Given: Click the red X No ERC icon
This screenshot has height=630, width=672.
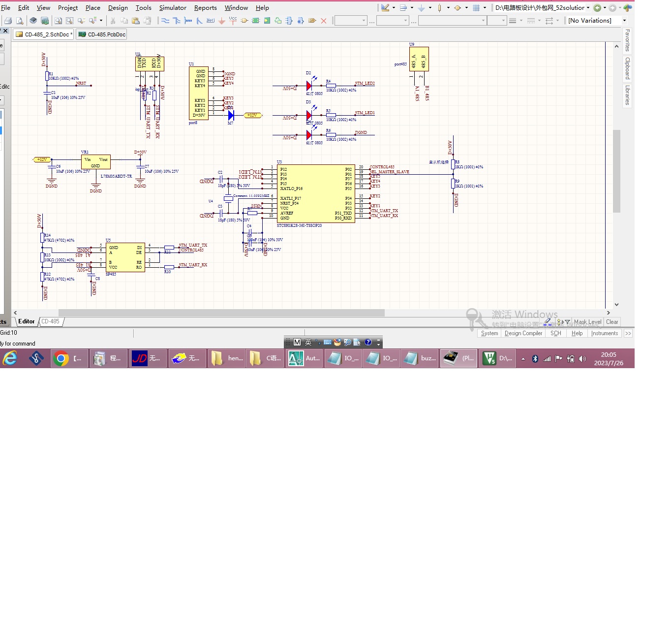Looking at the screenshot, I should click(324, 21).
